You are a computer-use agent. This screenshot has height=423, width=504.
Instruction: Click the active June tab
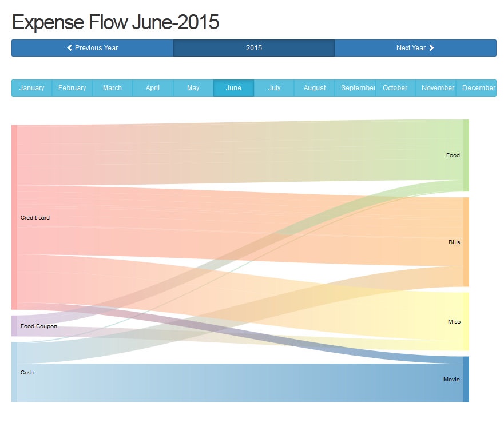[233, 88]
